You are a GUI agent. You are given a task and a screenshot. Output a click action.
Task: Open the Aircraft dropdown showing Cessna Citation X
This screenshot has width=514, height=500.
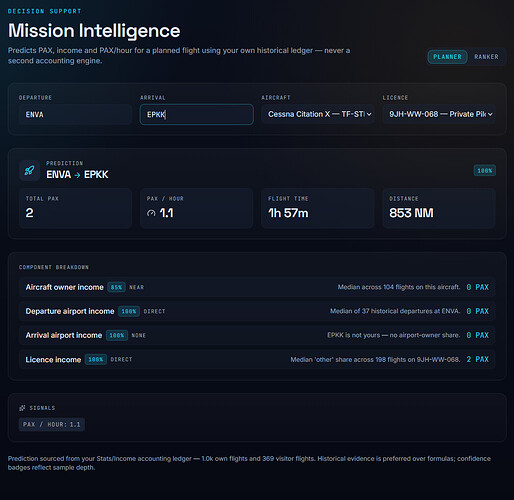[318, 114]
